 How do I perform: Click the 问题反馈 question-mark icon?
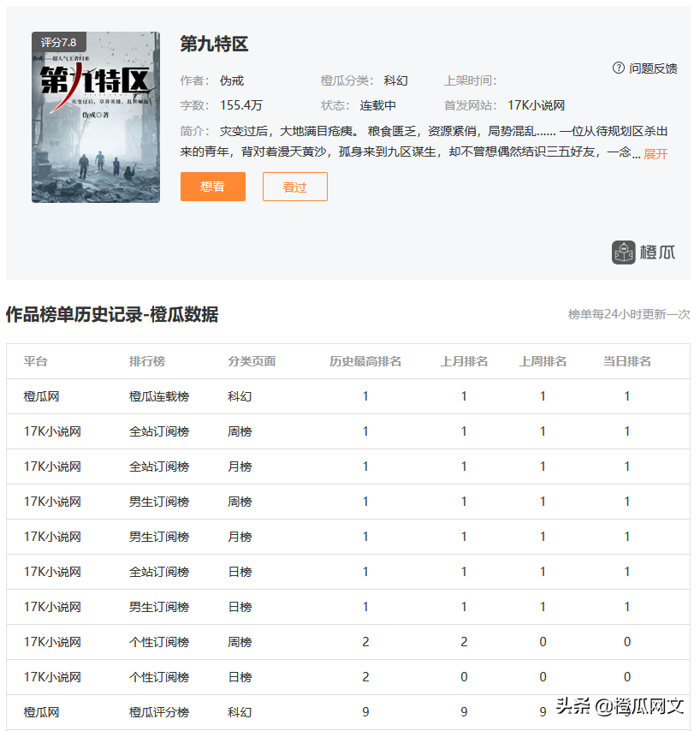(618, 68)
